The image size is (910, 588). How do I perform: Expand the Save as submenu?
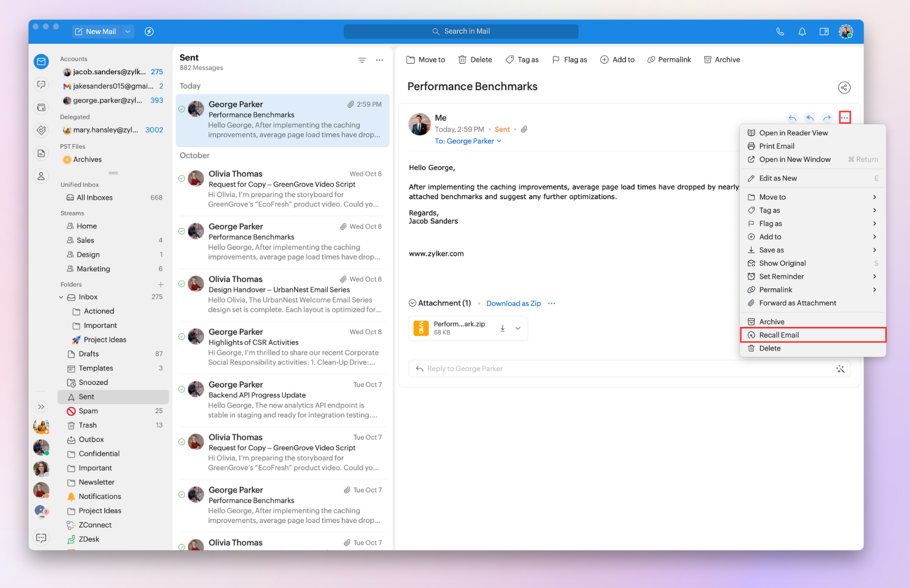click(x=813, y=250)
